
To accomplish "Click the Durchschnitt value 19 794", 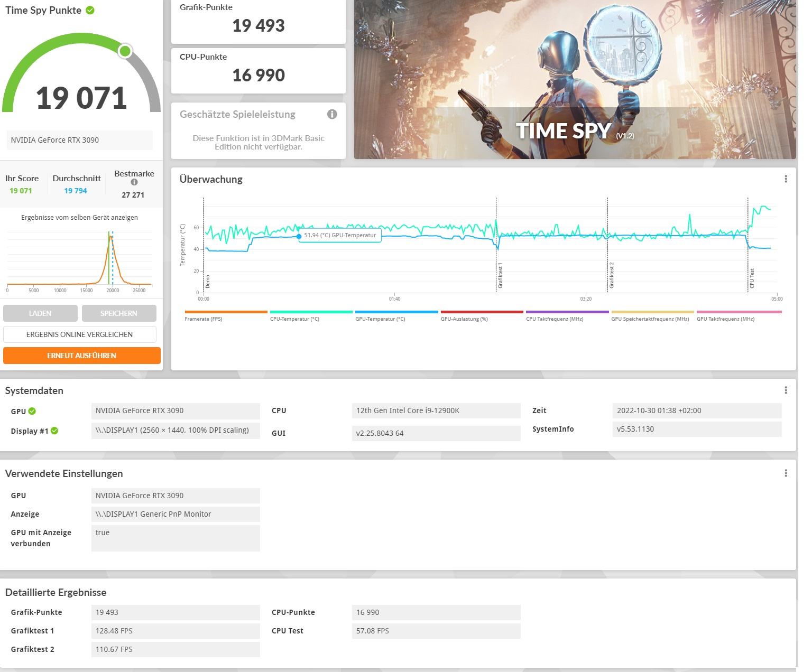I will (76, 191).
